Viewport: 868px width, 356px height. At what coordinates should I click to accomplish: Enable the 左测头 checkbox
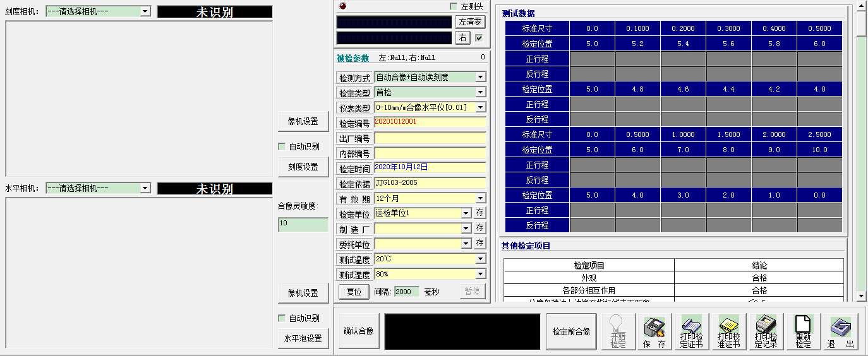[454, 6]
